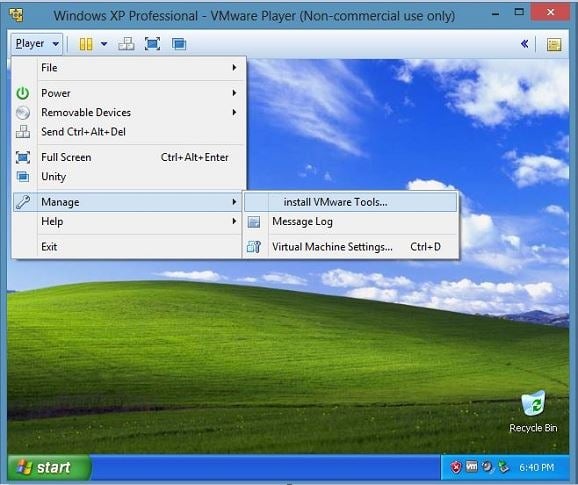The image size is (578, 485).
Task: Click the 6:40 PM clock
Action: pos(537,467)
